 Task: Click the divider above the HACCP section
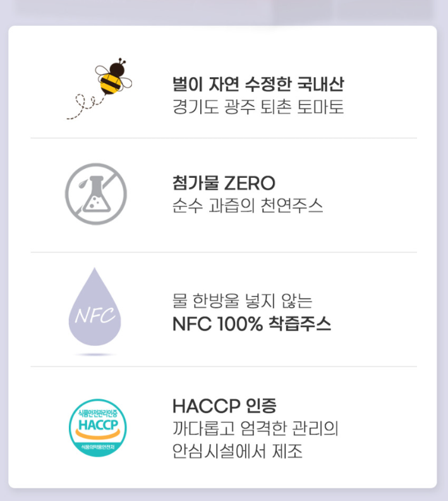224,366
